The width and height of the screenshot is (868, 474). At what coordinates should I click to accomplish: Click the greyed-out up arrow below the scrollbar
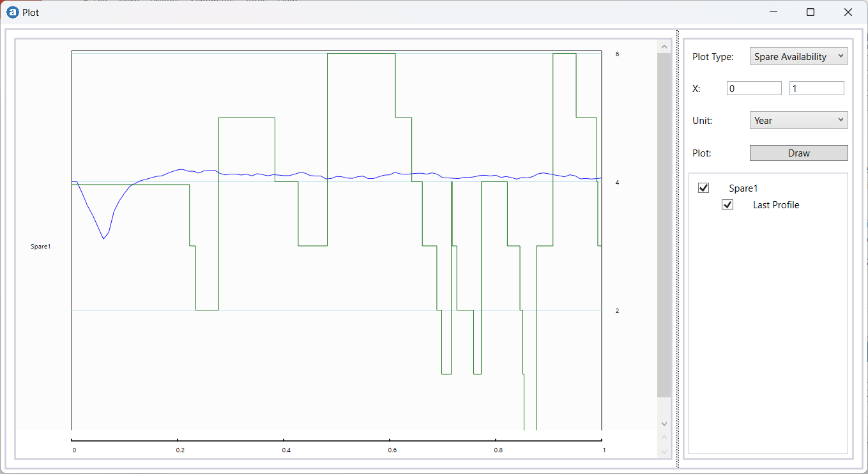664,438
